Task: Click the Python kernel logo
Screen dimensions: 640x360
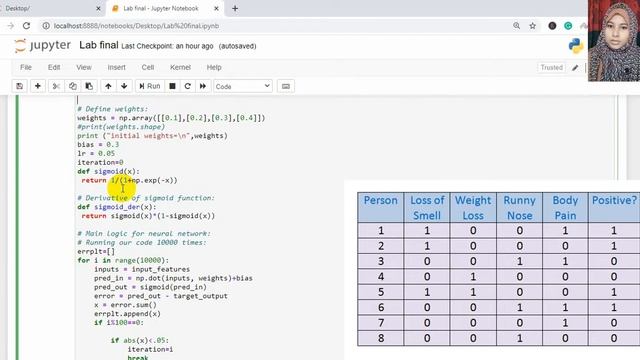Action: pos(576,46)
